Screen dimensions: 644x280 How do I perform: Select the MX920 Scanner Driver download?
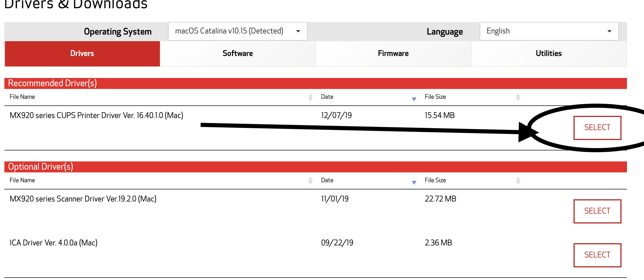[597, 211]
